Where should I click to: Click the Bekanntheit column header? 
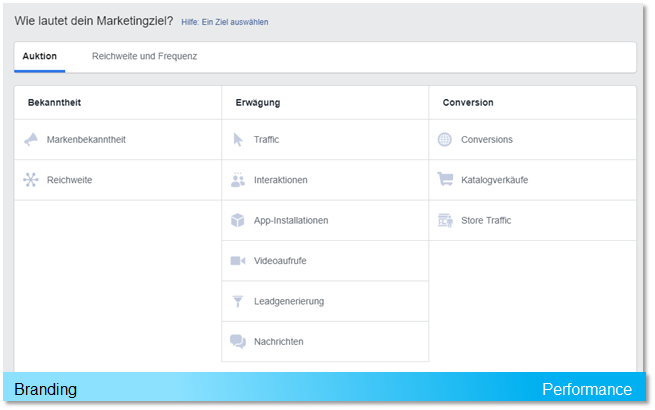(x=54, y=103)
